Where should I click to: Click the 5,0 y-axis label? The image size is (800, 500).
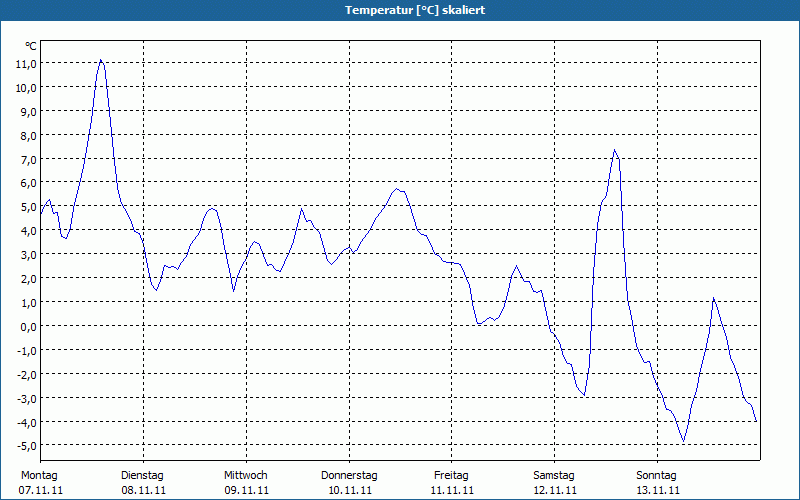[29, 207]
